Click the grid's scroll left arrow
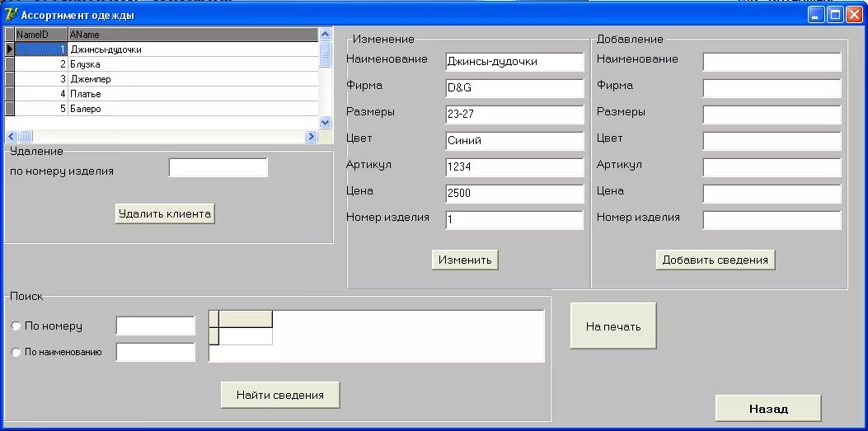Image resolution: width=868 pixels, height=431 pixels. click(11, 136)
